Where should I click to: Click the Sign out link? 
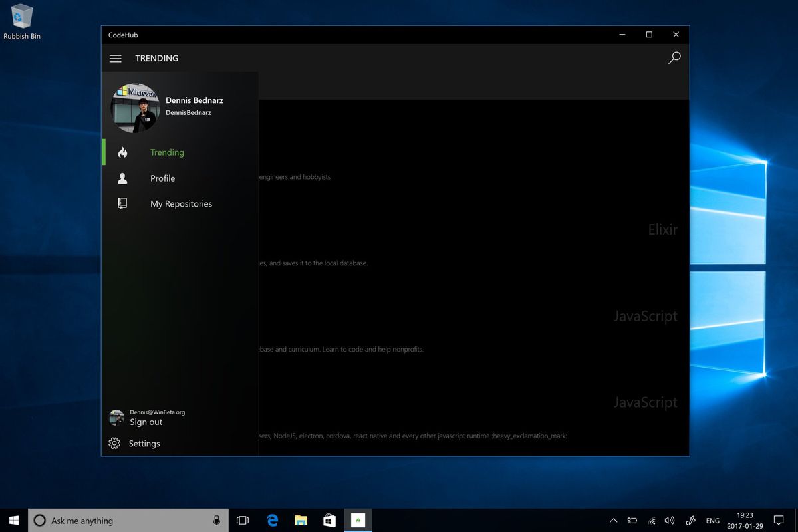tap(146, 422)
